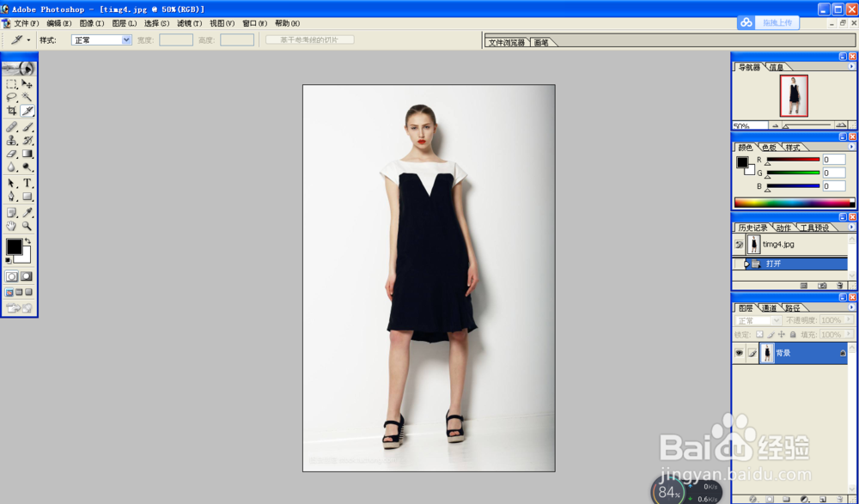This screenshot has height=504, width=859.
Task: Select the Rectangular Marquee tool
Action: pyautogui.click(x=11, y=84)
